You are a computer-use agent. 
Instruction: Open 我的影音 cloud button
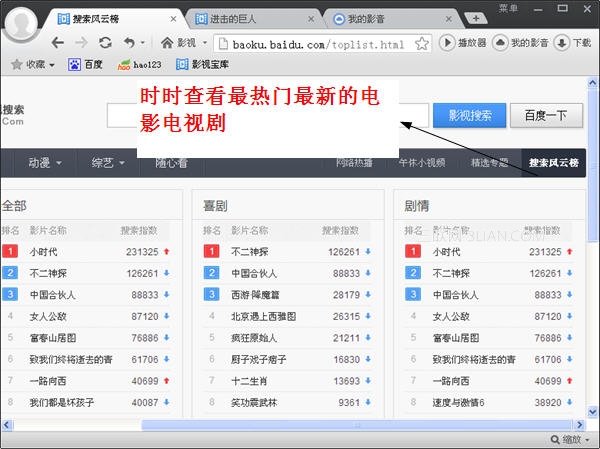(520, 43)
